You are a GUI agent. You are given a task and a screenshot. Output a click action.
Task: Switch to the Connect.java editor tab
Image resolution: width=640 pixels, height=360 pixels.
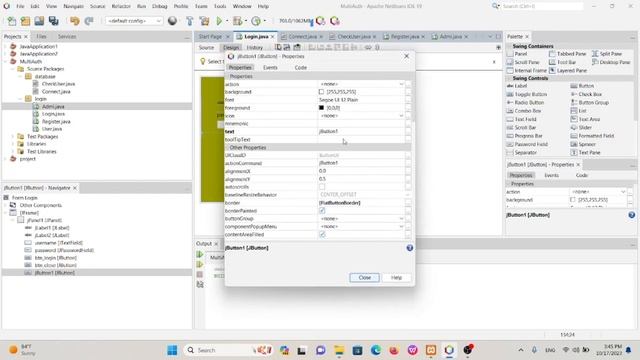coord(302,37)
